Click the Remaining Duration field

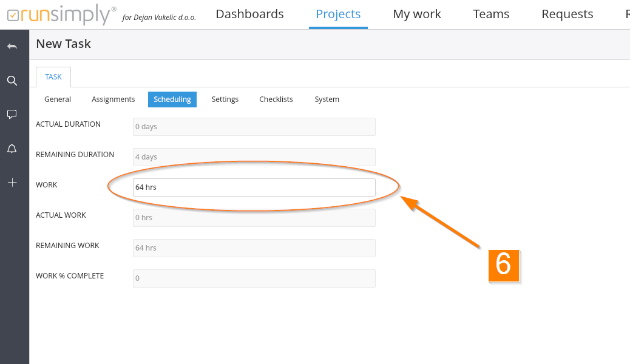click(254, 157)
